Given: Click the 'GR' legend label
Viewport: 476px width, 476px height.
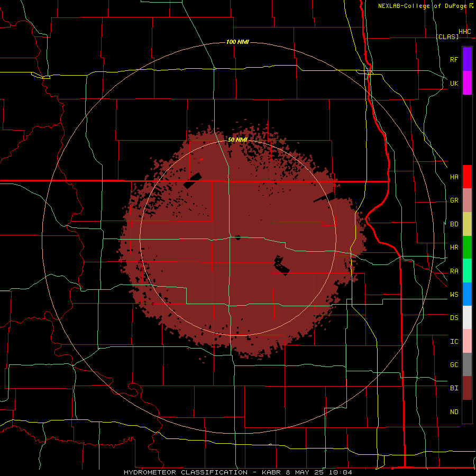Looking at the screenshot, I should [454, 200].
